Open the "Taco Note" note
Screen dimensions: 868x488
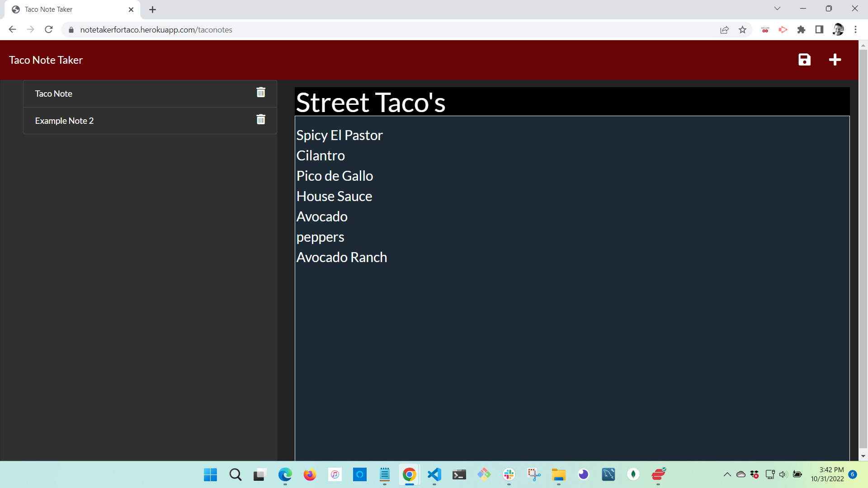53,94
